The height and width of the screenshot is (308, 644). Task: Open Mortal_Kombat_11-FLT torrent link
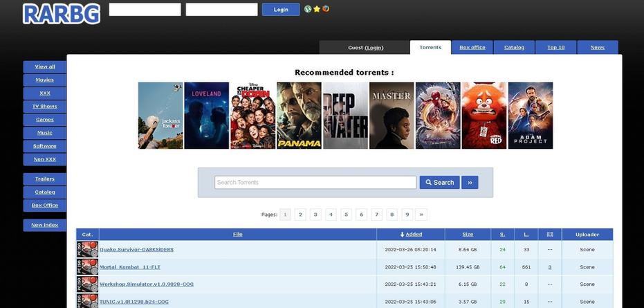(130, 267)
